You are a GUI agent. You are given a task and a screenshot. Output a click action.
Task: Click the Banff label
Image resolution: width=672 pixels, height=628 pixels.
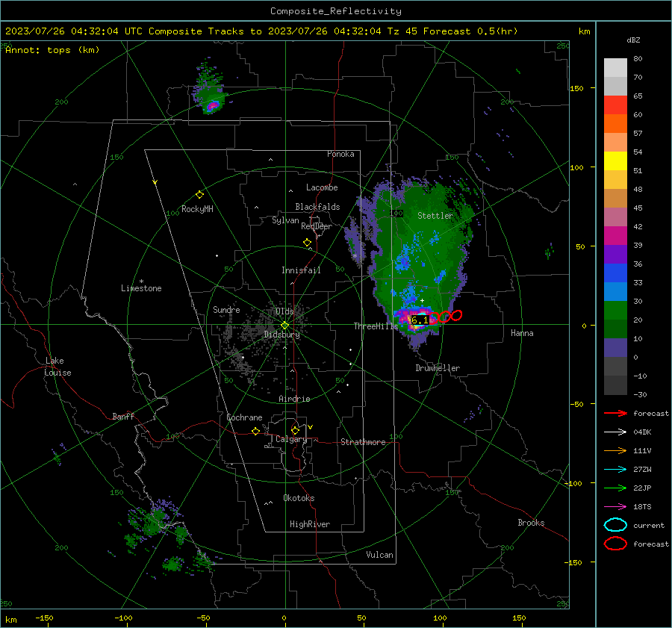pyautogui.click(x=123, y=416)
